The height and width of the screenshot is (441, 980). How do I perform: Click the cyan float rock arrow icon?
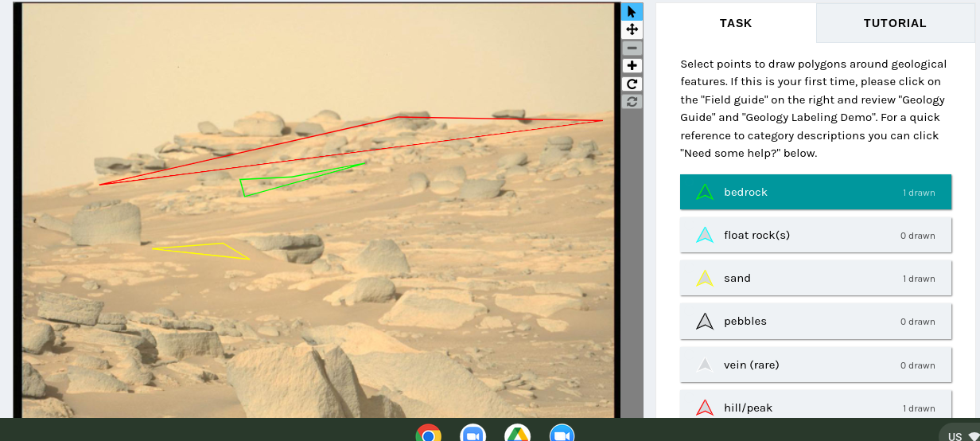point(705,235)
